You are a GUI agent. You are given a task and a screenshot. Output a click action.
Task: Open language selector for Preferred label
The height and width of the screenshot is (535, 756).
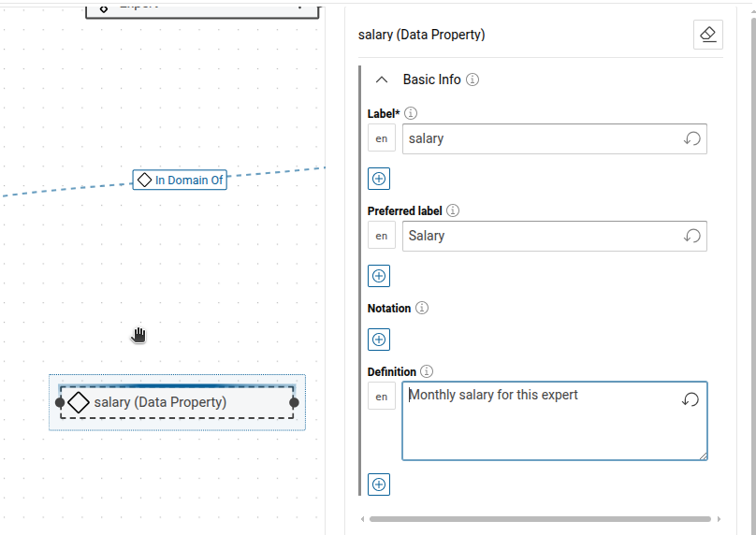[x=381, y=236]
